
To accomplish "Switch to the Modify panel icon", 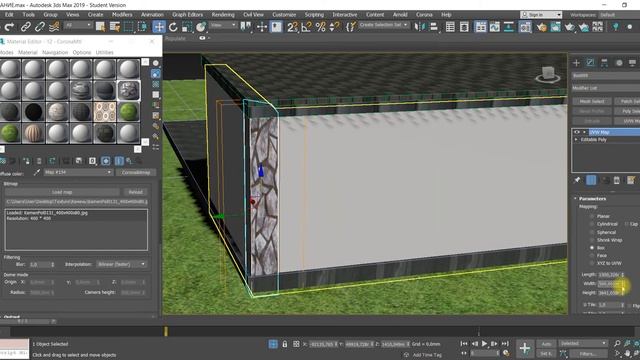I will click(x=590, y=62).
